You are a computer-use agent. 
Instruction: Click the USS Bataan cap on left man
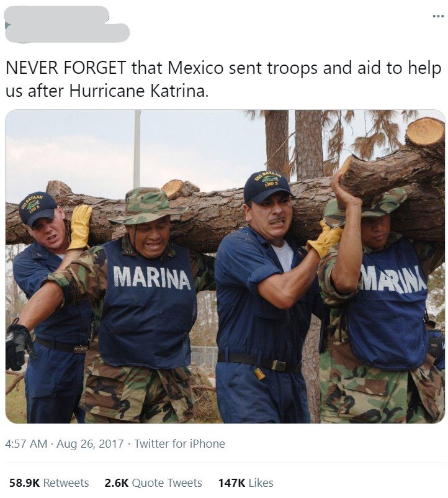click(37, 208)
